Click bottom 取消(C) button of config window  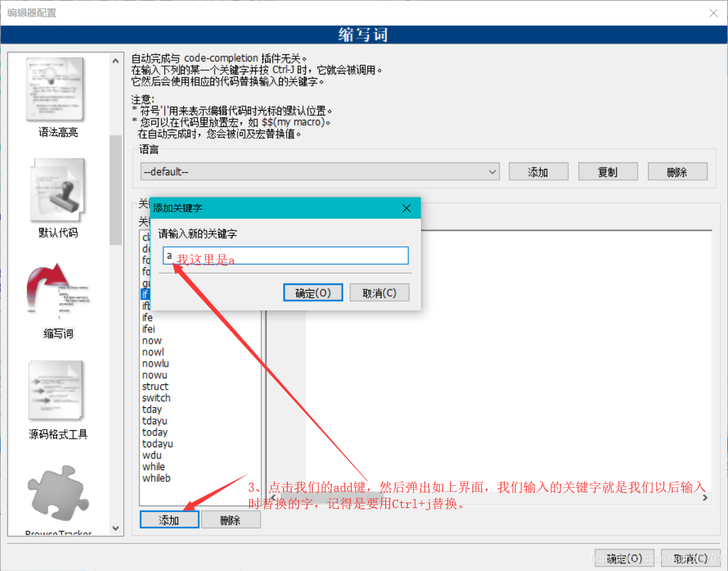pos(691,558)
